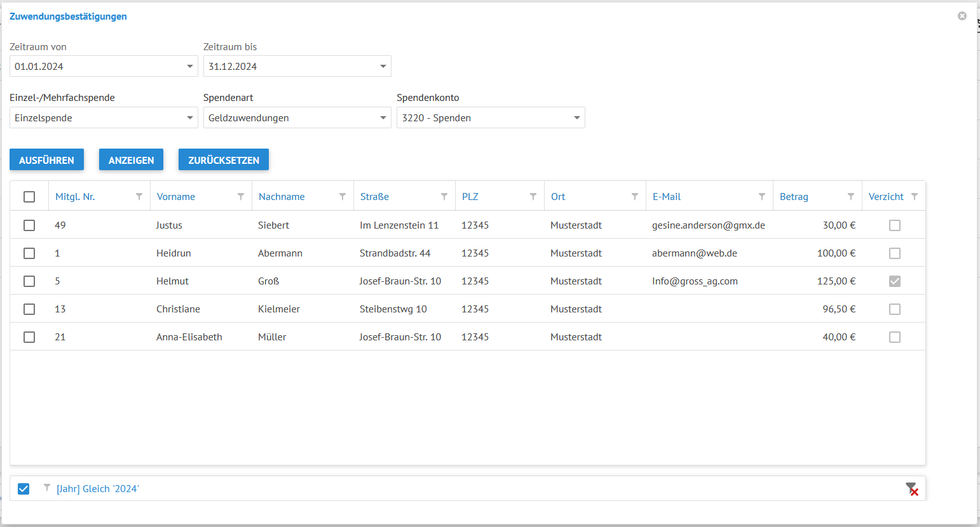The image size is (980, 527).
Task: Sort by Mitgl. Nr. column header
Action: tap(75, 197)
